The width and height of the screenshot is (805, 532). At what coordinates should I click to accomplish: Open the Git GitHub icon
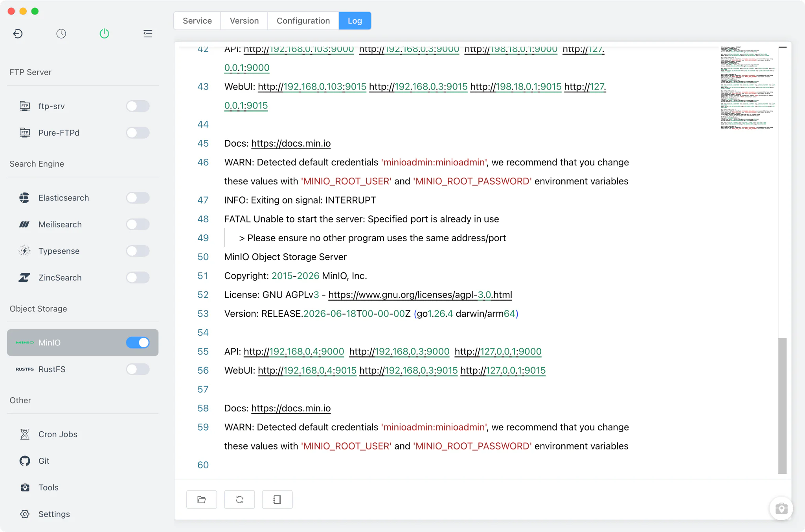point(25,461)
